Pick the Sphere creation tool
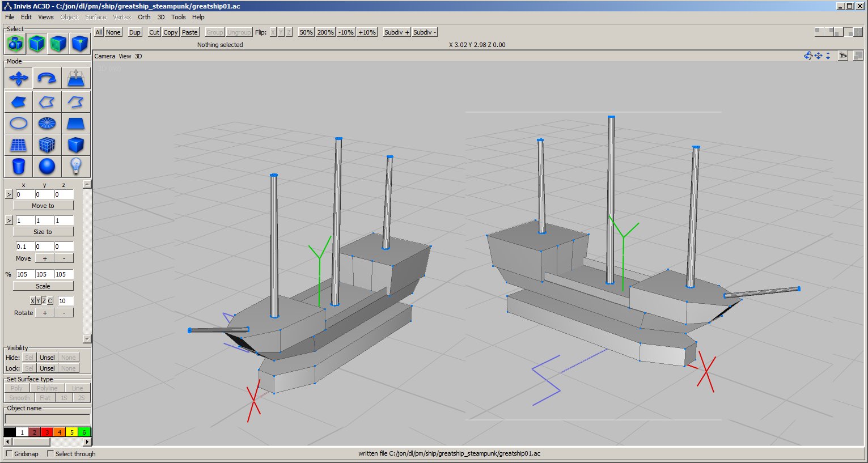This screenshot has height=463, width=868. pyautogui.click(x=47, y=167)
